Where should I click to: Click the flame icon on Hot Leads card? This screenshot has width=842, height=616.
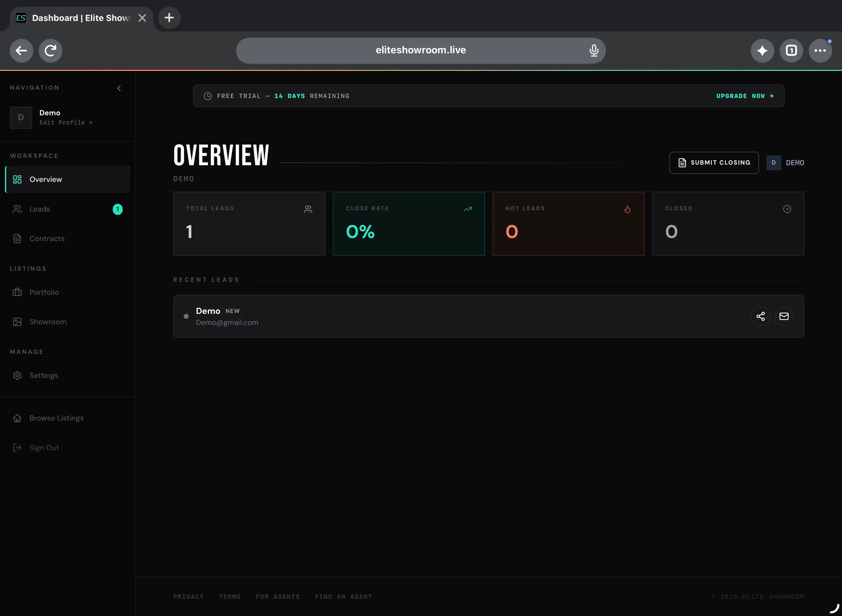627,209
